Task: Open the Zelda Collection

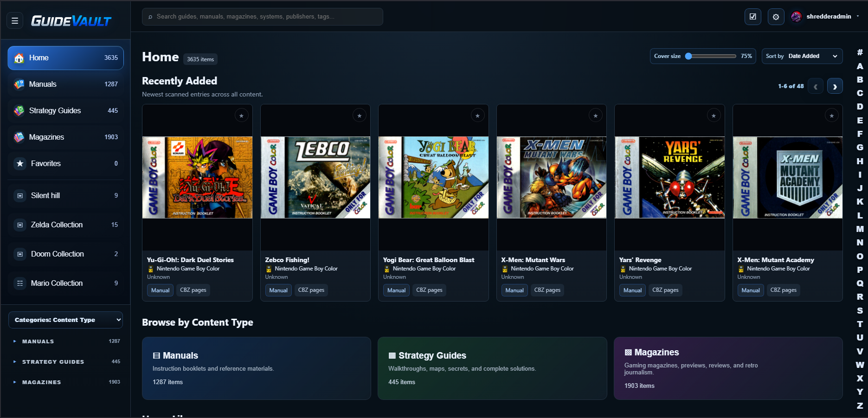Action: pyautogui.click(x=65, y=225)
